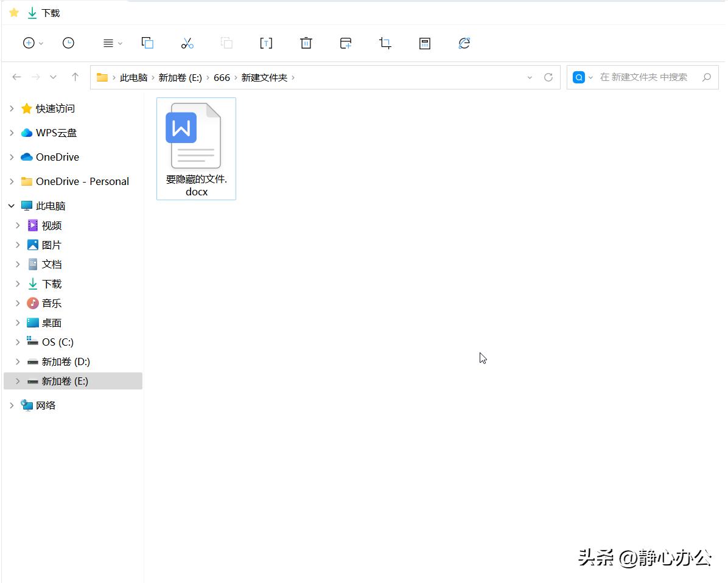Expand the 新加卷 (E:) tree node
This screenshot has height=583, width=728.
pos(18,381)
